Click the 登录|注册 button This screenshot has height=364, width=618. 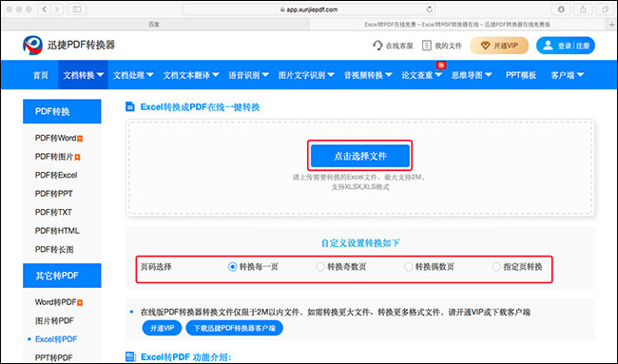tap(565, 46)
